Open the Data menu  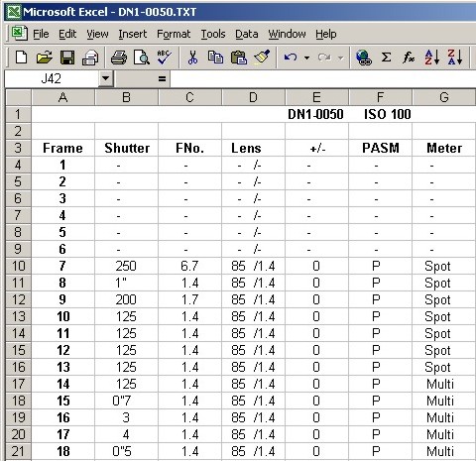(x=247, y=34)
